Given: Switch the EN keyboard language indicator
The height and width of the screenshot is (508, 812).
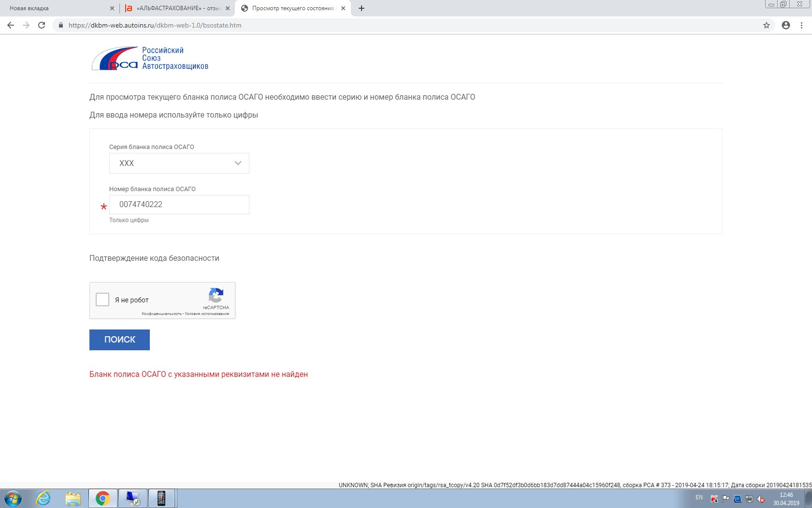Looking at the screenshot, I should (x=699, y=497).
